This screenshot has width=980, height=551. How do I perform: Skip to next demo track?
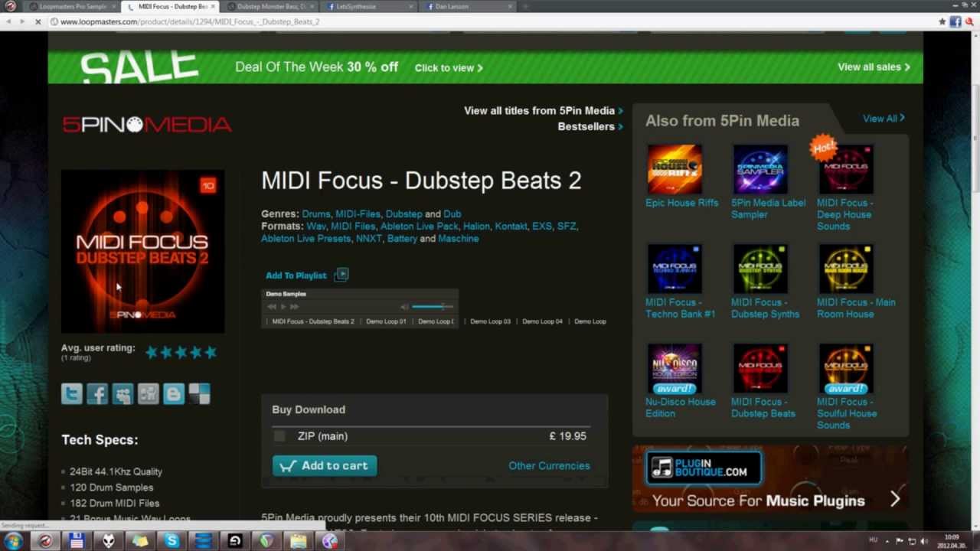pos(294,307)
